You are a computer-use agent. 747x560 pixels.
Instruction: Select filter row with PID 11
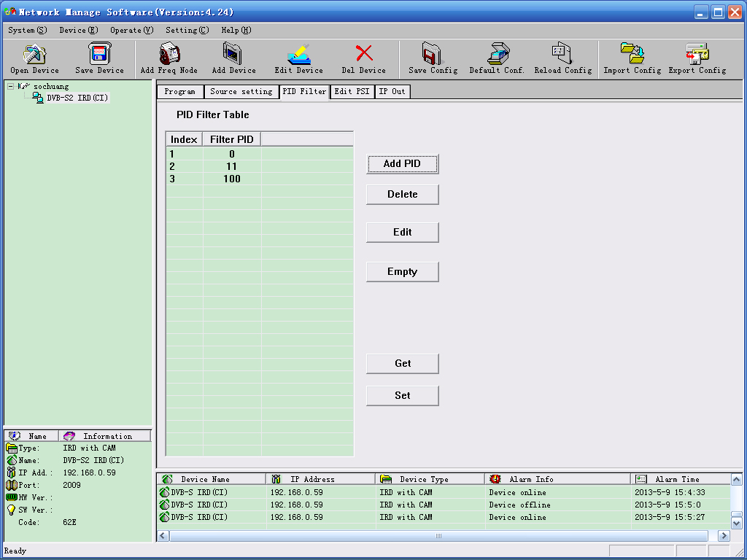pyautogui.click(x=260, y=166)
